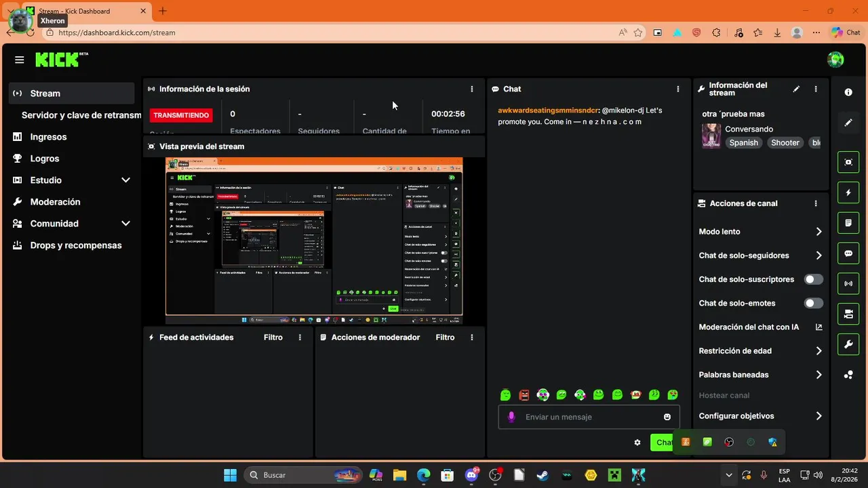The width and height of the screenshot is (868, 488).
Task: Open options menu of Información de la sesión
Action: coord(472,89)
